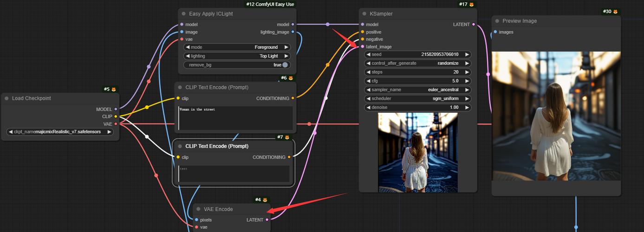644x232 pixels.
Task: Click the denoise value slider field
Action: [418, 108]
